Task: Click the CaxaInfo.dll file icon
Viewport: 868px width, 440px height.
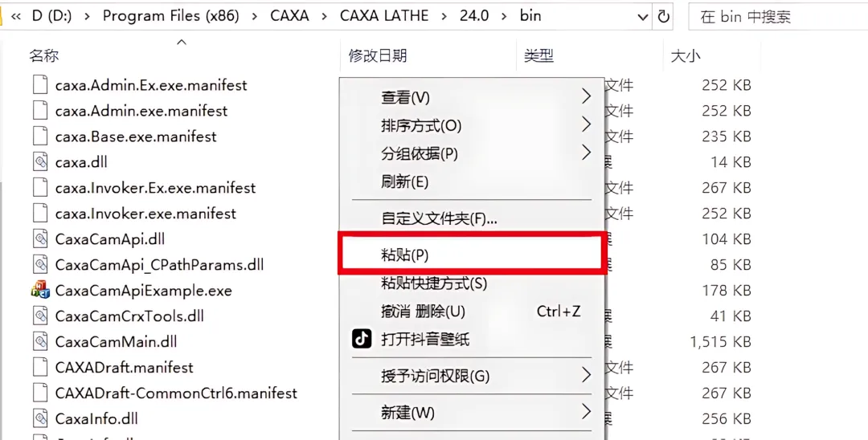Action: point(40,419)
